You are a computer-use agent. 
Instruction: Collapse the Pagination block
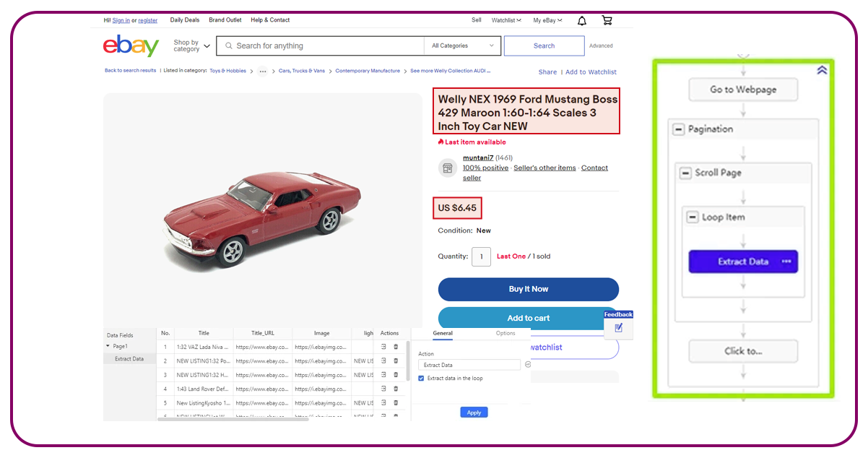tap(679, 129)
